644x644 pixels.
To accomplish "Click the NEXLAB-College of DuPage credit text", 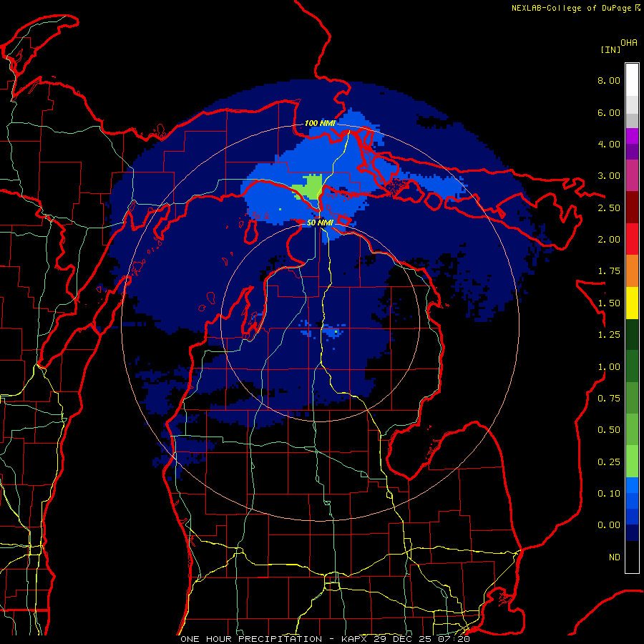I will (x=571, y=8).
